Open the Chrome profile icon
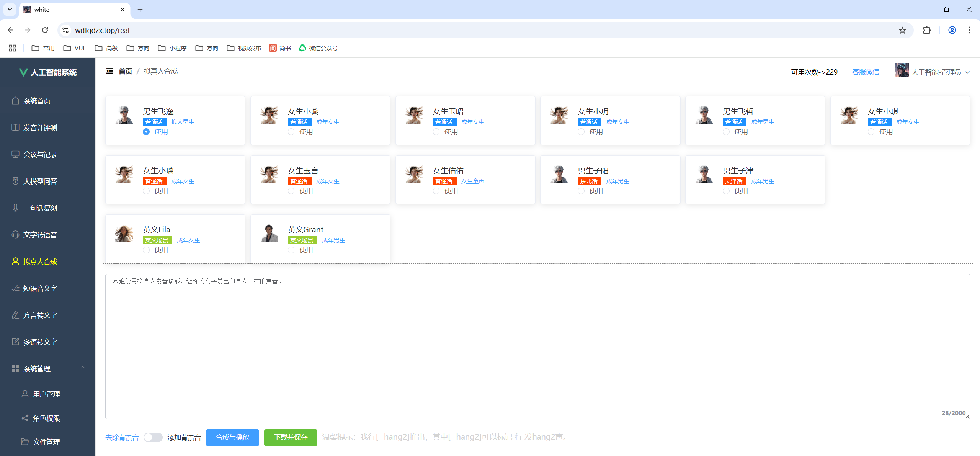 click(x=952, y=30)
